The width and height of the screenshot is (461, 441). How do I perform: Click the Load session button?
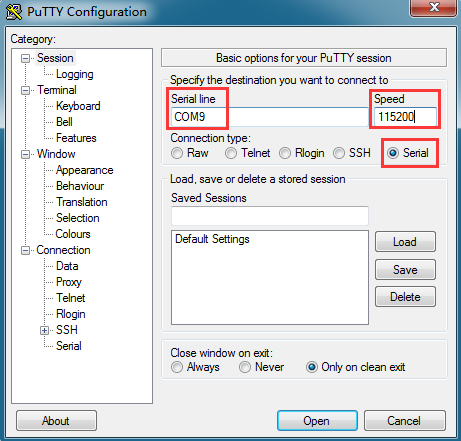tap(405, 242)
